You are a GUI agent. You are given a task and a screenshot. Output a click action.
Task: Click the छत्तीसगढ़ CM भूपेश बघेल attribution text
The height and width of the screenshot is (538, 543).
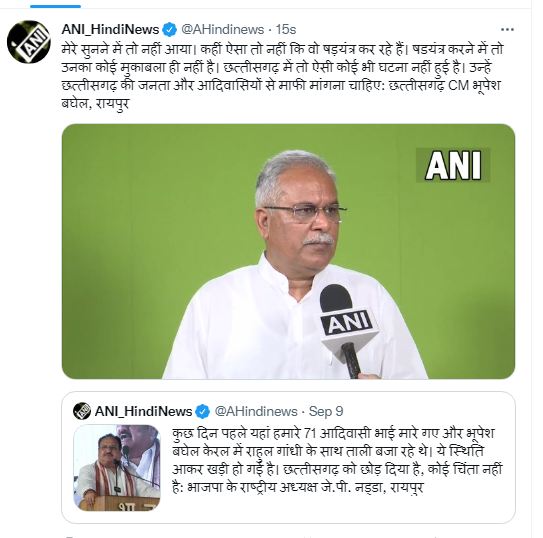click(x=445, y=85)
